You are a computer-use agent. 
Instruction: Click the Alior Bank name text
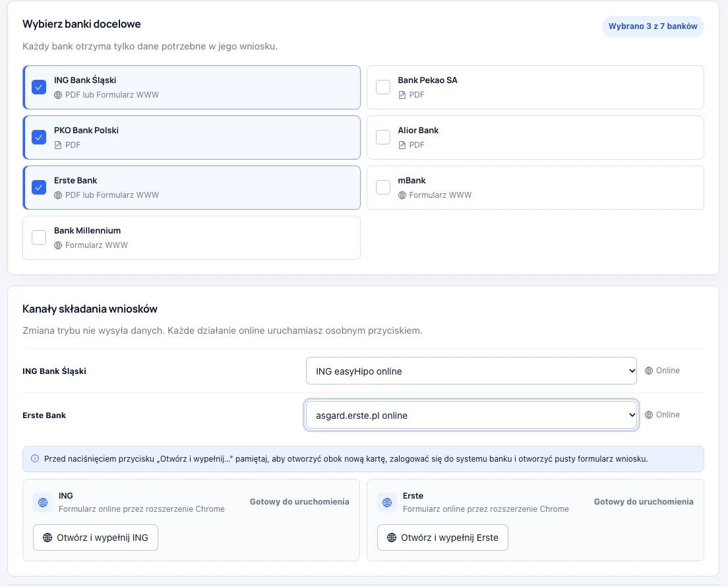point(418,130)
